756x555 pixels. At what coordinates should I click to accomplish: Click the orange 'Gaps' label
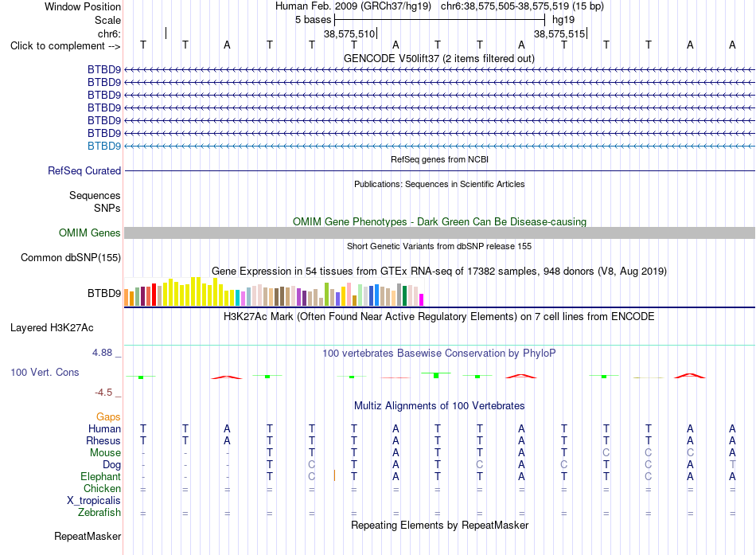pos(108,417)
